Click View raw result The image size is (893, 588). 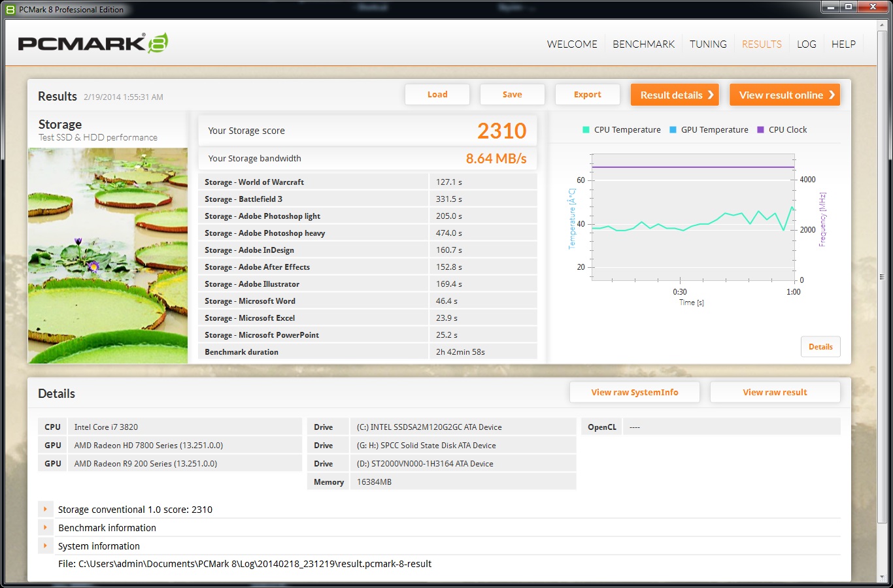(x=775, y=393)
